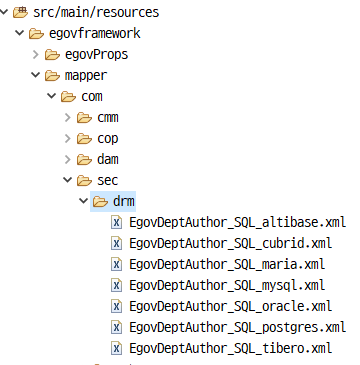Collapse the sec folder arrow

tap(68, 180)
